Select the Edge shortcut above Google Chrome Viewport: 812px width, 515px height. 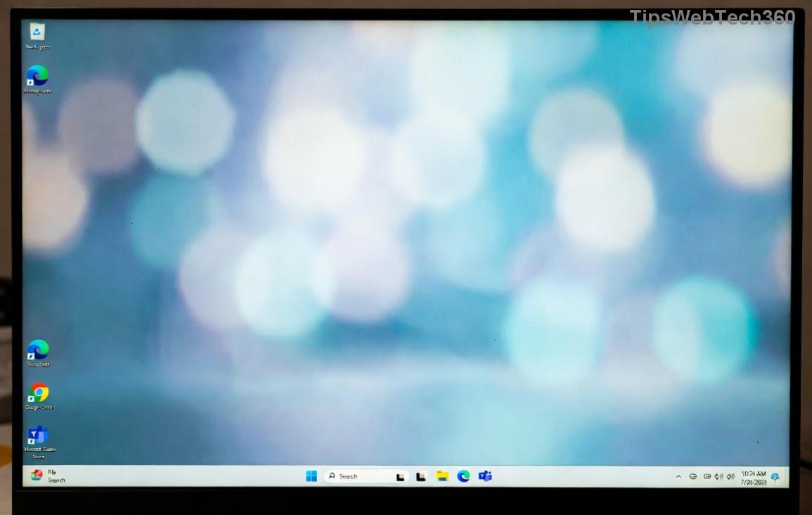pos(38,349)
